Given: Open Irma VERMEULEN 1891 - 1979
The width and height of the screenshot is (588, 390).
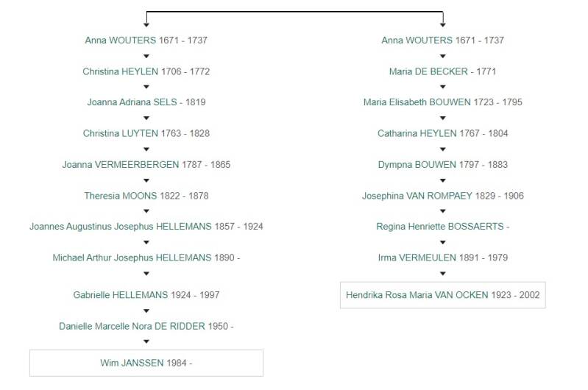Looking at the screenshot, I should (x=442, y=258).
